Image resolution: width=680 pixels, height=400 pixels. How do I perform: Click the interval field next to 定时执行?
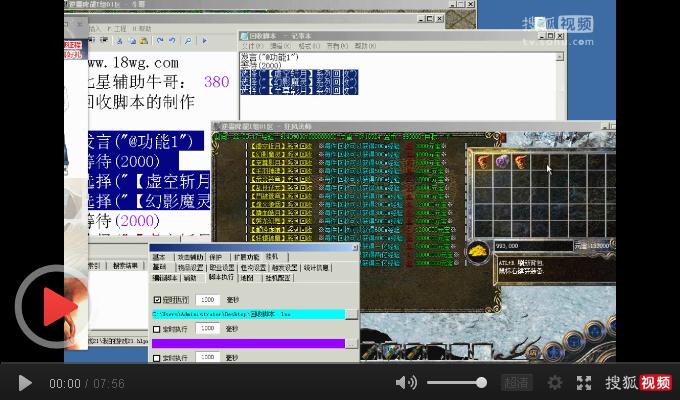pos(208,300)
